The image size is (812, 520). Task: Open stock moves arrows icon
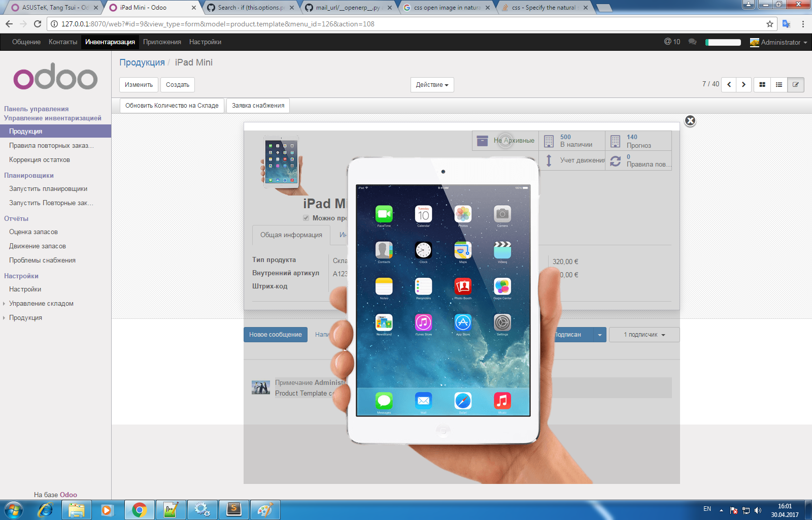click(549, 160)
